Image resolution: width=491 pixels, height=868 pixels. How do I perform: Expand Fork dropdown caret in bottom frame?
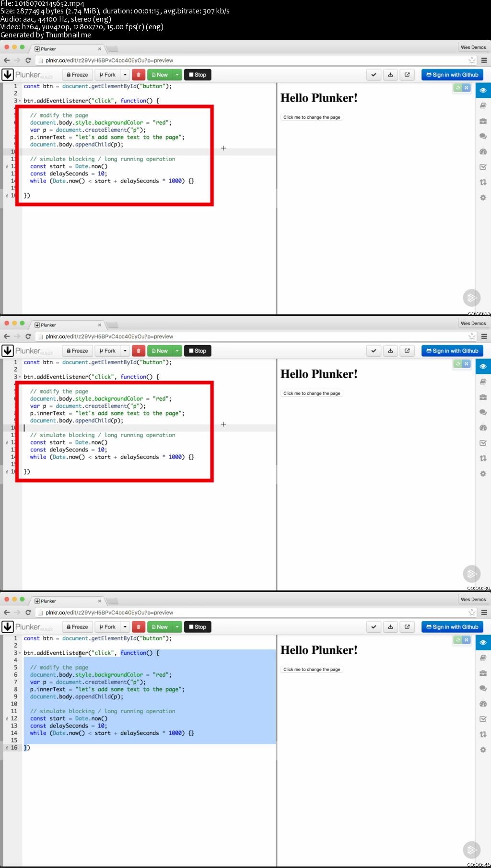click(x=125, y=627)
